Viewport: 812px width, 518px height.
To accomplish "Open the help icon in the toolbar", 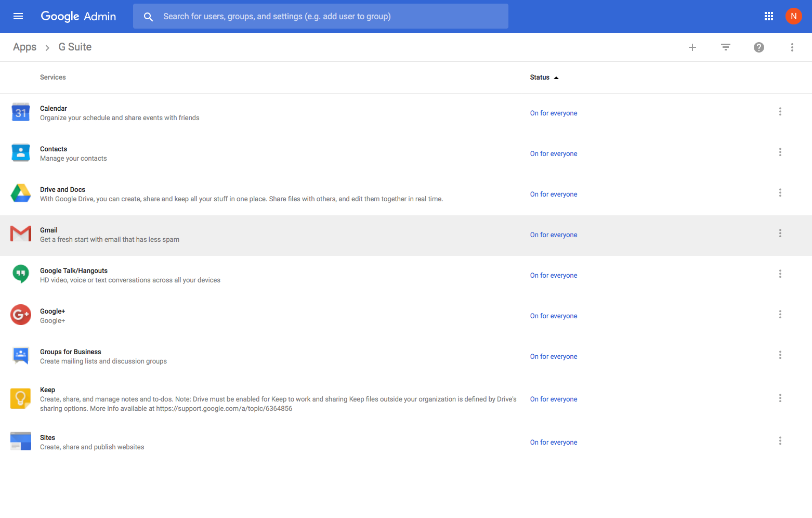I will click(x=759, y=47).
